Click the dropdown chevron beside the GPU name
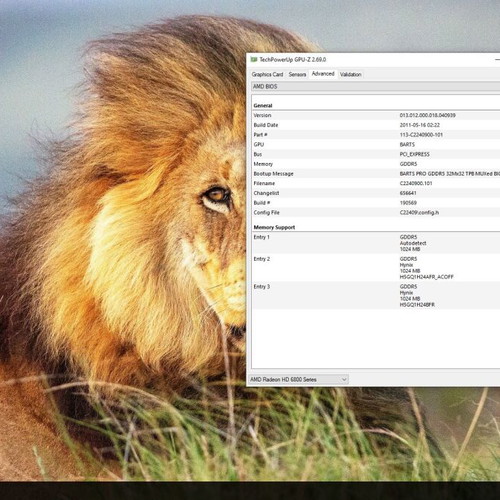Image resolution: width=500 pixels, height=500 pixels. [x=344, y=379]
